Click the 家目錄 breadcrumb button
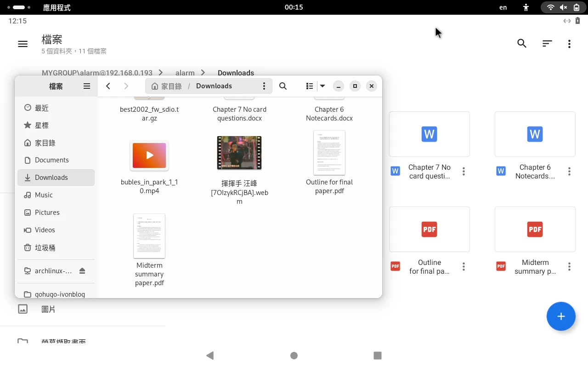The height and width of the screenshot is (368, 588). 167,86
